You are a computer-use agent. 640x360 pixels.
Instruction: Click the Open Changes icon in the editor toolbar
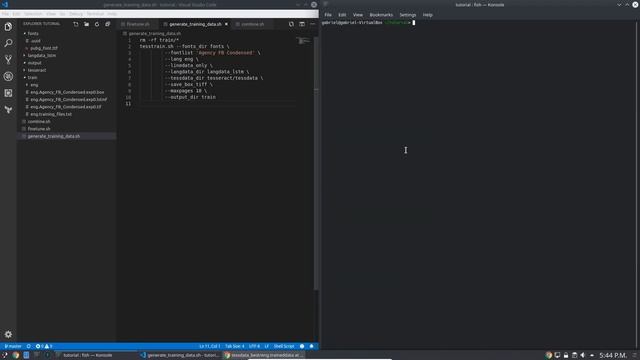(291, 24)
